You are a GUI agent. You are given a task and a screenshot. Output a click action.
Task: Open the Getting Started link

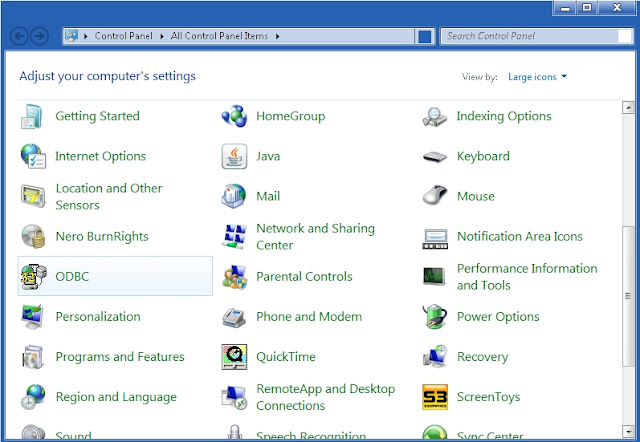[98, 116]
